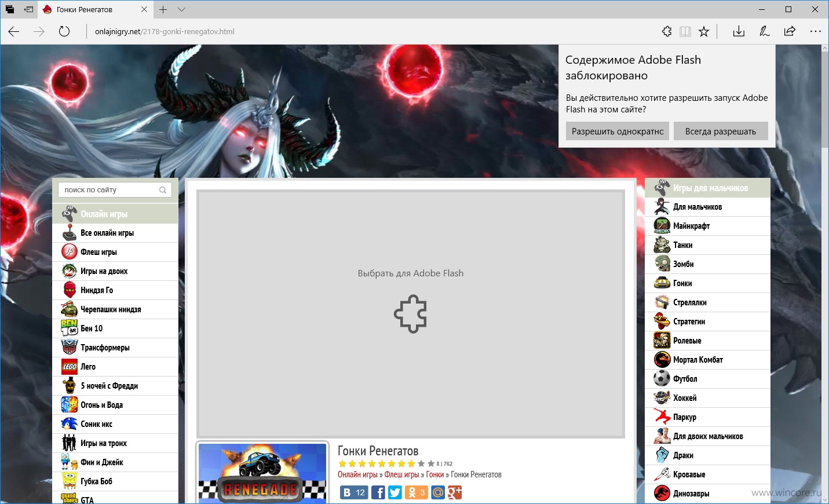Click the Renegade game thumbnail
The image size is (829, 504).
click(x=262, y=473)
